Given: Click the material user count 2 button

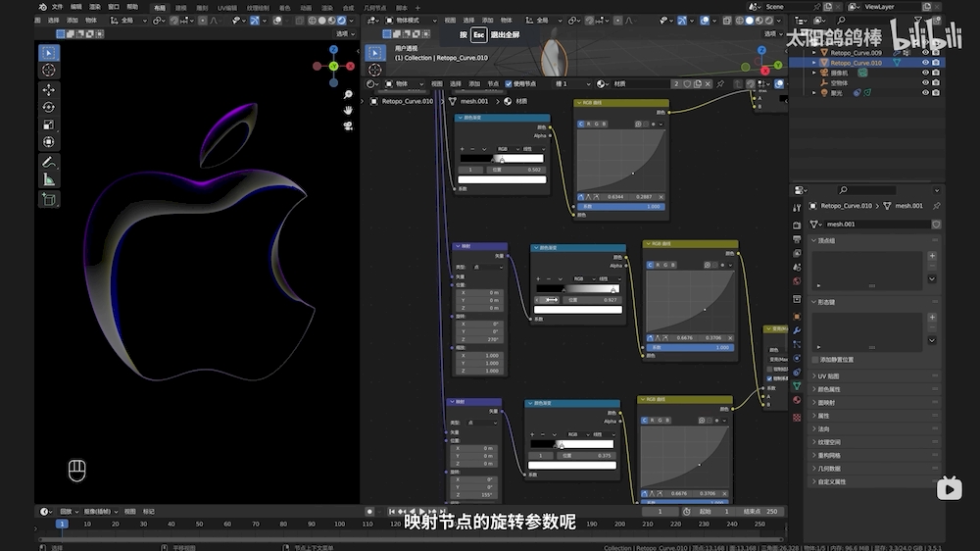Looking at the screenshot, I should pyautogui.click(x=676, y=83).
